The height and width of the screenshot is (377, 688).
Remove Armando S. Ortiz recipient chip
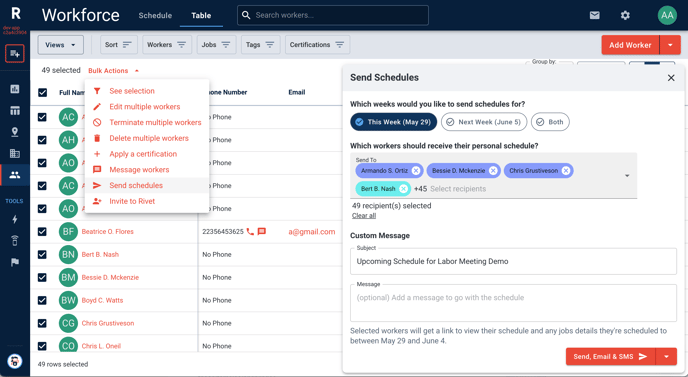tap(416, 171)
